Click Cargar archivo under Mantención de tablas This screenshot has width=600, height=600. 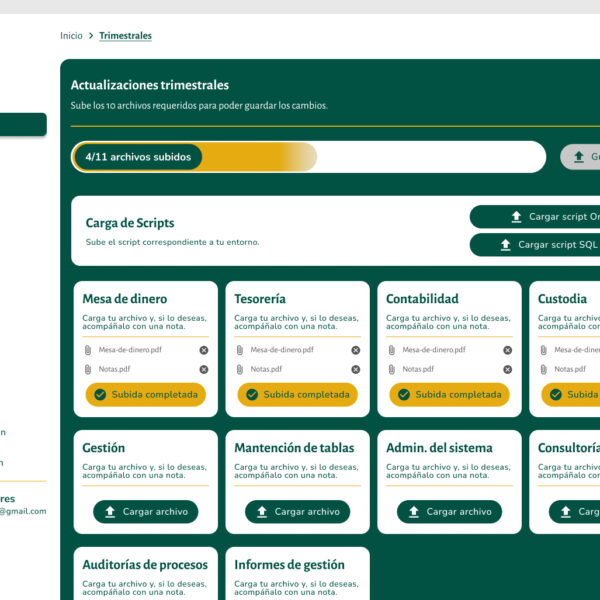tap(297, 512)
